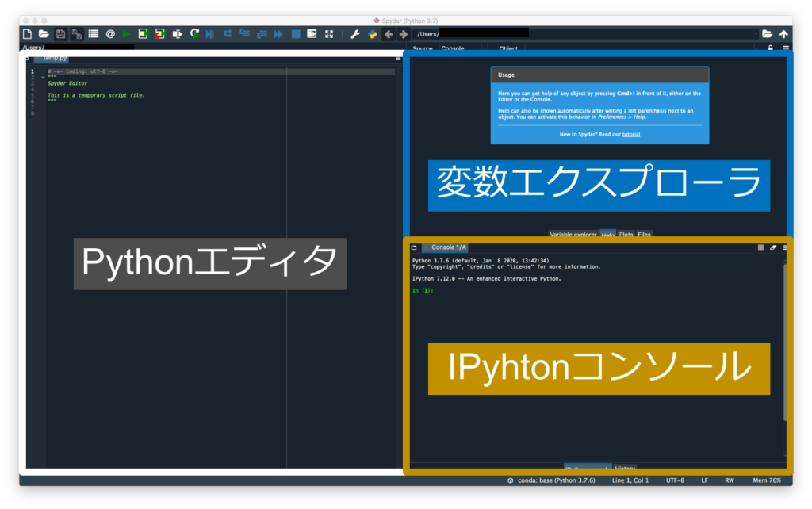Switch to the Files tab

point(644,235)
